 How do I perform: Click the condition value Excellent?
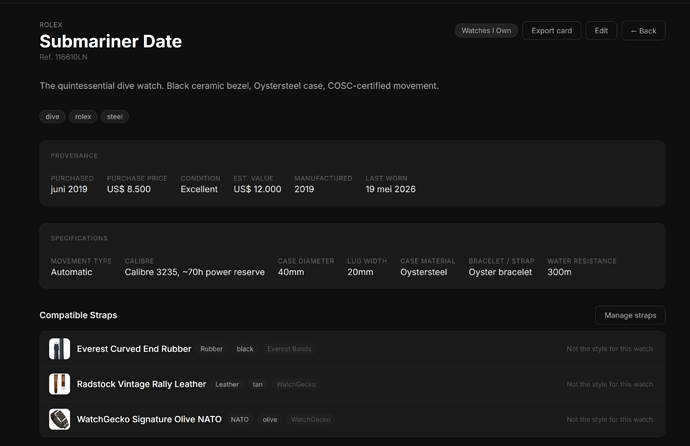click(199, 189)
